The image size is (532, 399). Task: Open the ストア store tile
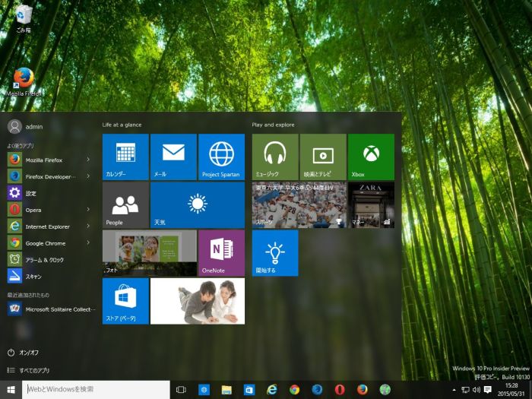[x=125, y=300]
